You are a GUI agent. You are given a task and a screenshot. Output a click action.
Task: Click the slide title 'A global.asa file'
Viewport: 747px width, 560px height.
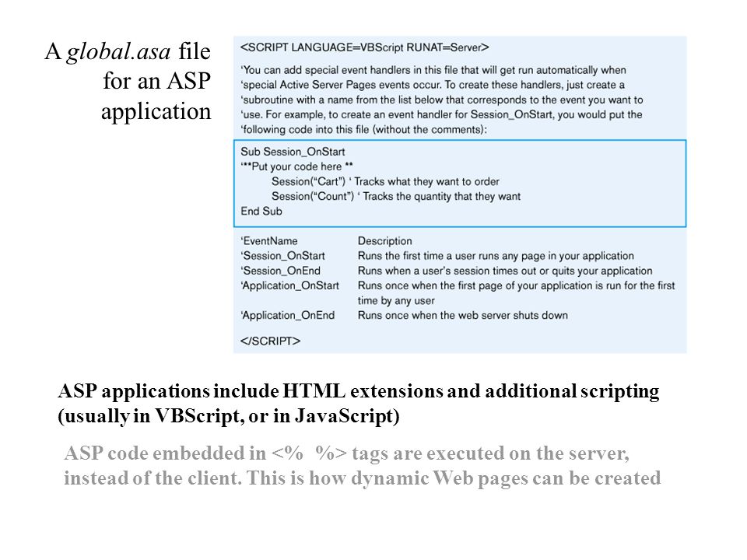click(128, 51)
